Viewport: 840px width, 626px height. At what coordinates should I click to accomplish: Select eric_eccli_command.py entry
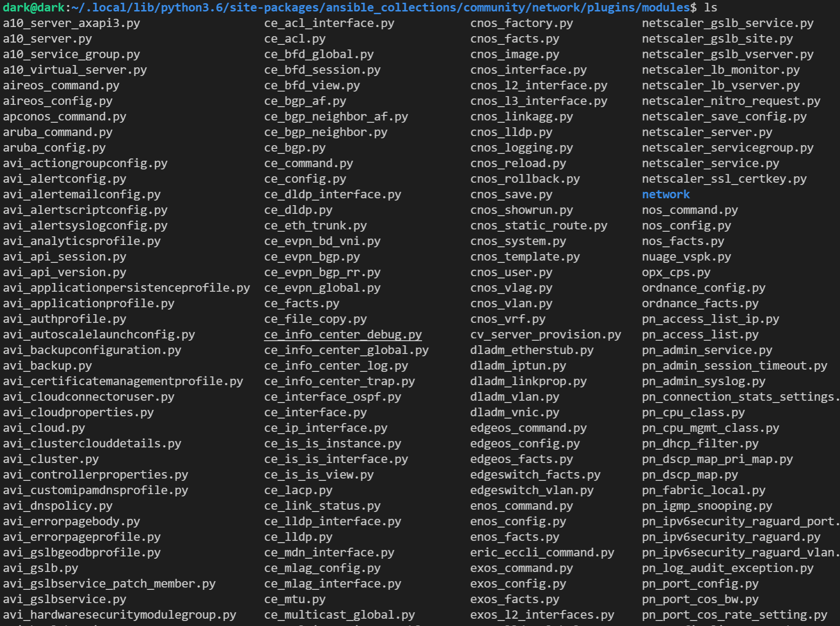542,552
